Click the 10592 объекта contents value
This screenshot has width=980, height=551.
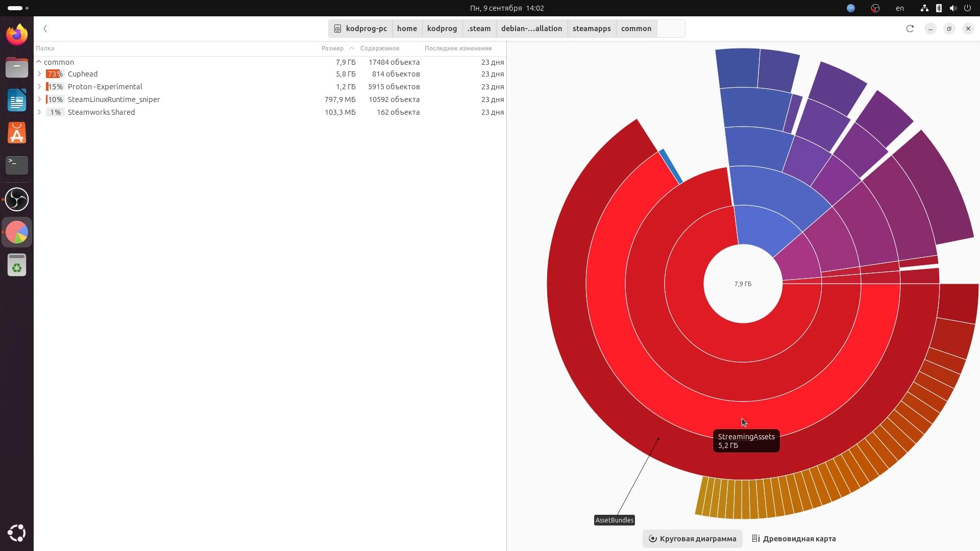point(394,99)
